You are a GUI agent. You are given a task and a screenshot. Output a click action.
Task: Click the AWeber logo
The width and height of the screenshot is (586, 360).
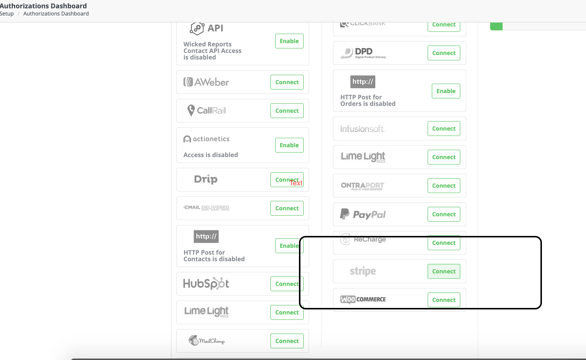pos(206,82)
